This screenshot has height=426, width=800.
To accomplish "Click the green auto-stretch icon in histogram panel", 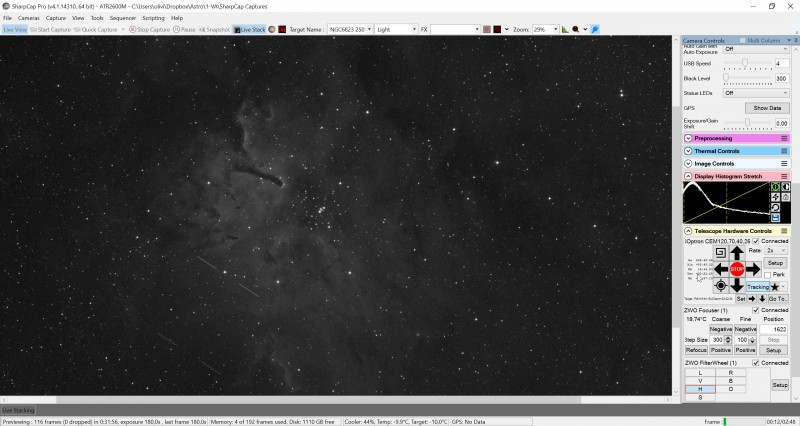I will pos(776,187).
